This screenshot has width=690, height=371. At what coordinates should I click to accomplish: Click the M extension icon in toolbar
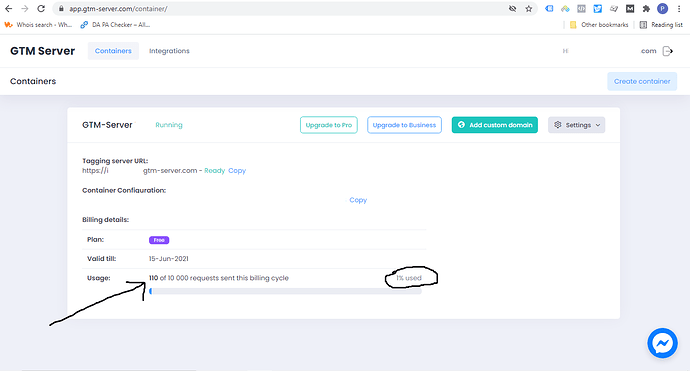630,9
